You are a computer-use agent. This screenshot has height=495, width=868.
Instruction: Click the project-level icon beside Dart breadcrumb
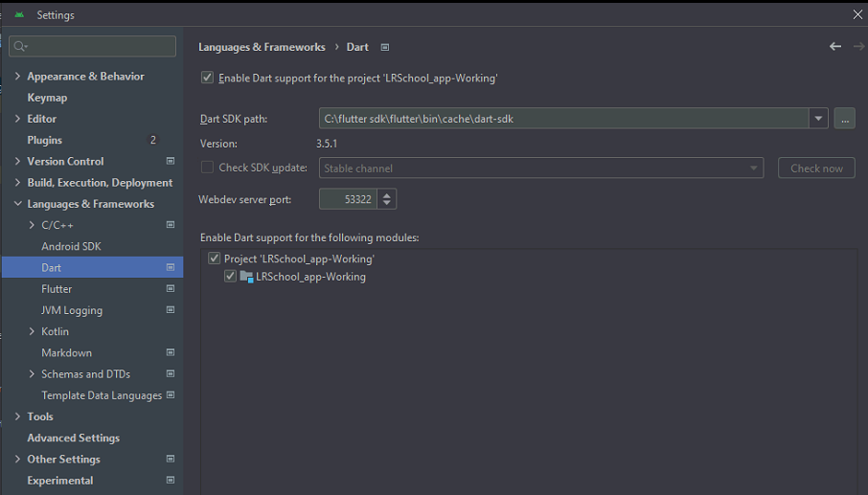click(x=385, y=47)
